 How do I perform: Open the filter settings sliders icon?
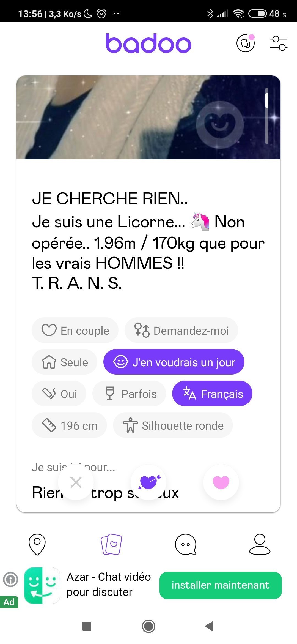[x=279, y=43]
